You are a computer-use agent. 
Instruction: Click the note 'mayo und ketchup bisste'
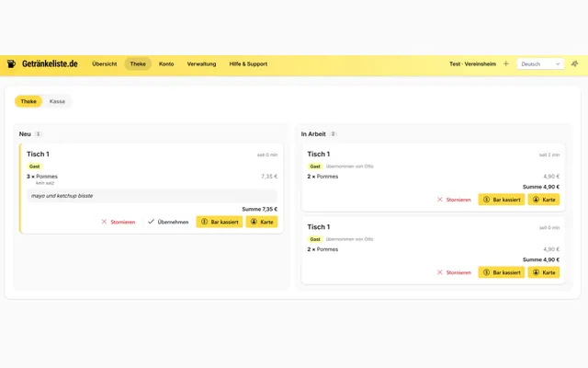tap(152, 196)
